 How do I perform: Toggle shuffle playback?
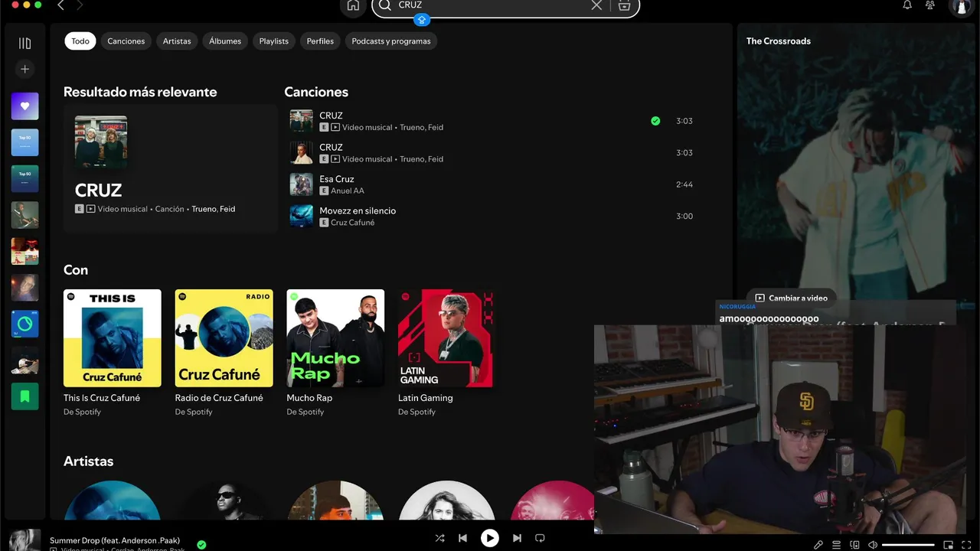point(439,538)
